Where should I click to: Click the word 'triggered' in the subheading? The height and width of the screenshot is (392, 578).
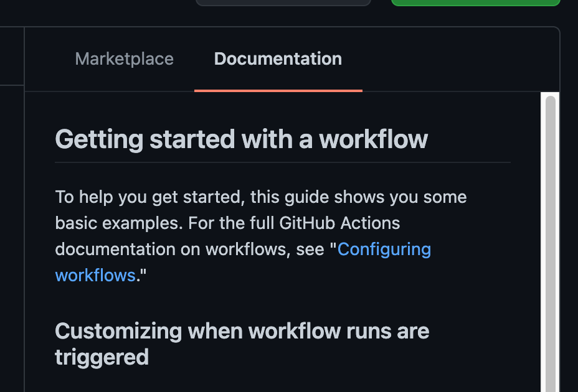(x=102, y=357)
